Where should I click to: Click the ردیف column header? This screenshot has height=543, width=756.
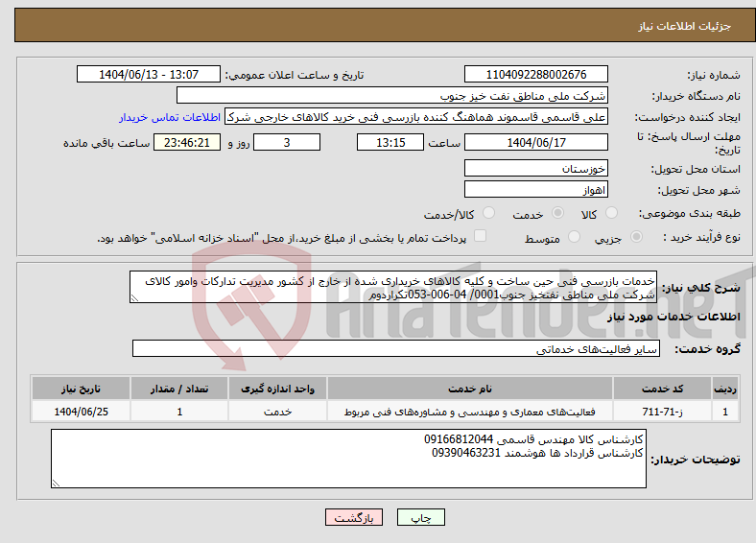pos(725,389)
